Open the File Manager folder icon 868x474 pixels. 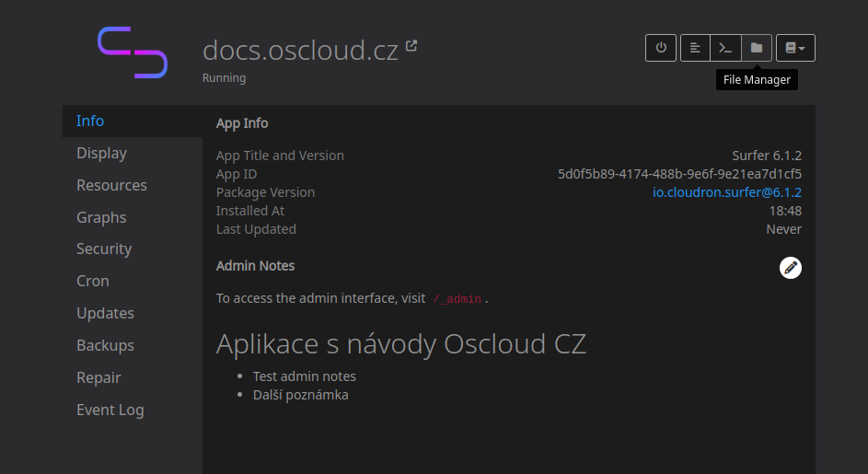point(757,48)
